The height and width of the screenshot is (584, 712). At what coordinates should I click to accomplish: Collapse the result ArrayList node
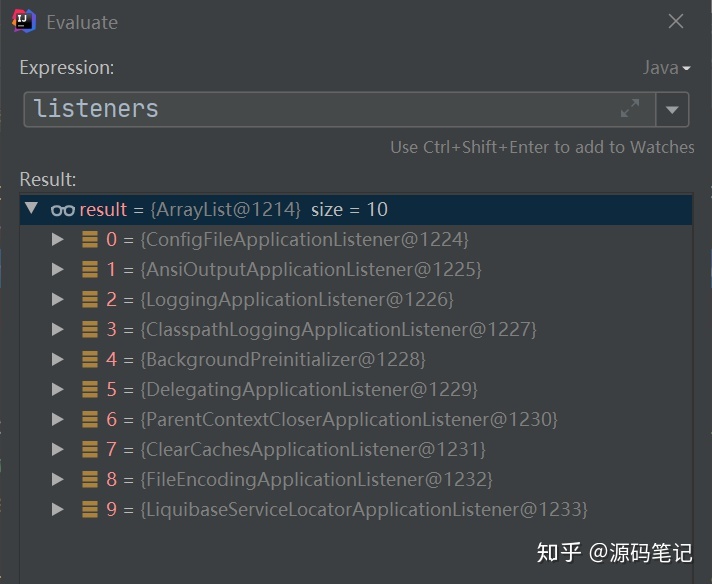(32, 208)
